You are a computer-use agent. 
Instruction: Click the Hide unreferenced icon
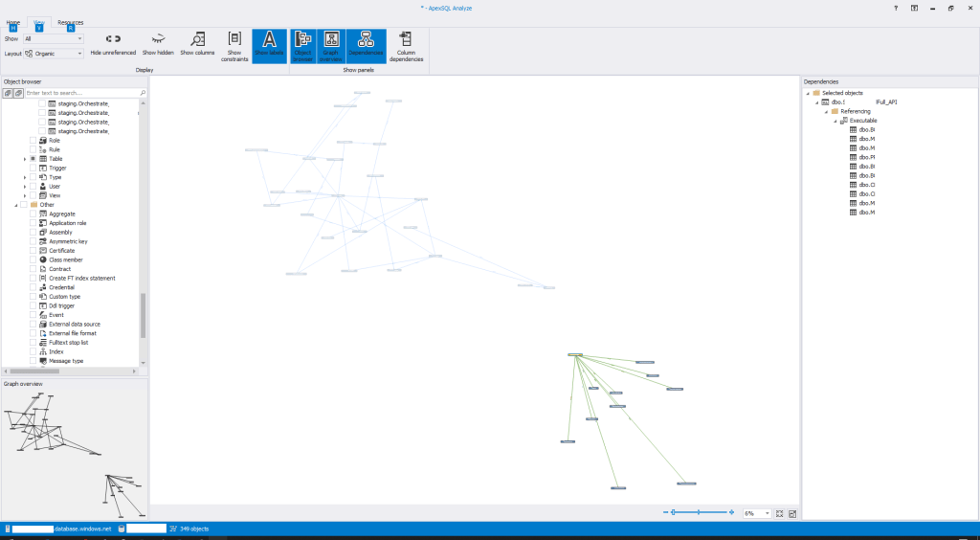pos(113,38)
